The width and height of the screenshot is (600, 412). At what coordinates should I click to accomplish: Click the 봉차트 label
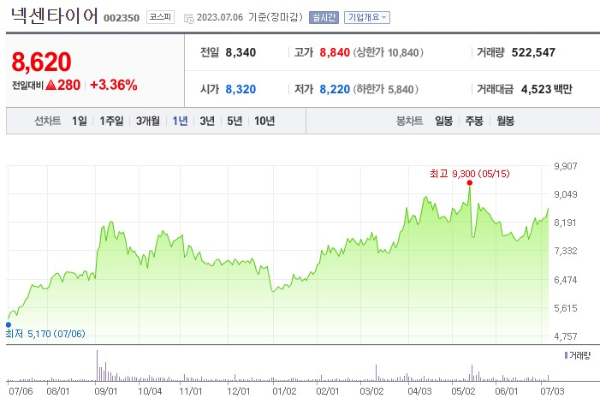409,121
